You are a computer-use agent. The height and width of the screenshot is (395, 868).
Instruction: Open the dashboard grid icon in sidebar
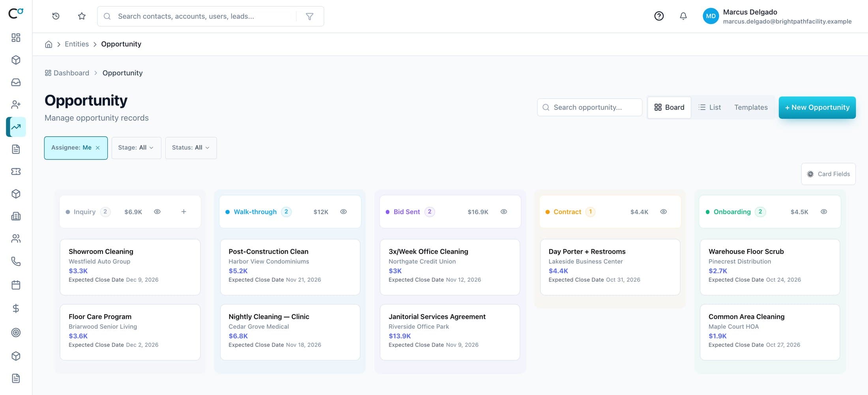click(16, 37)
